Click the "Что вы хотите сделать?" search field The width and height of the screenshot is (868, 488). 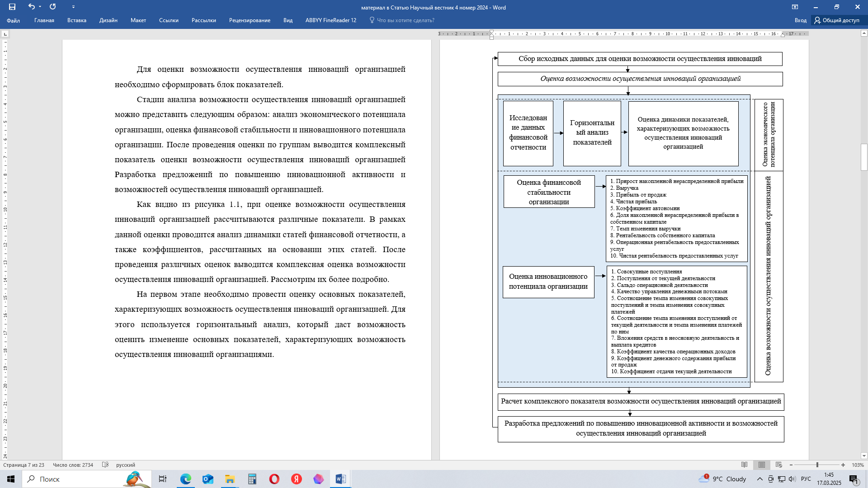[402, 20]
